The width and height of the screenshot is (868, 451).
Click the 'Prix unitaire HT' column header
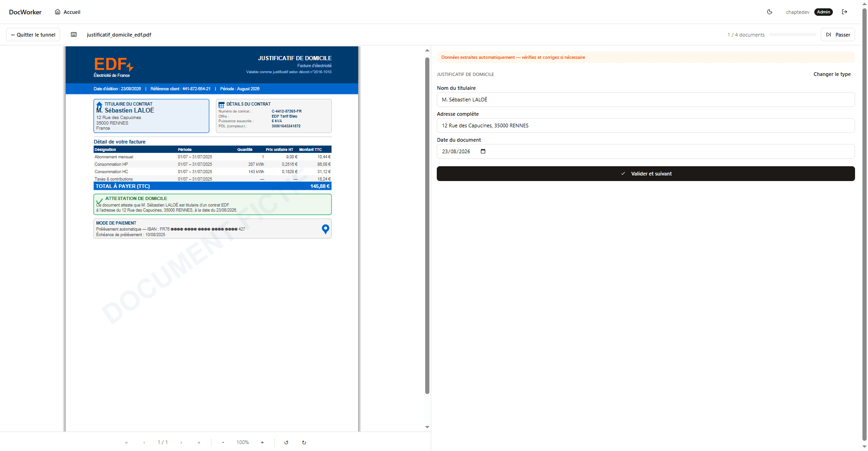pos(279,150)
